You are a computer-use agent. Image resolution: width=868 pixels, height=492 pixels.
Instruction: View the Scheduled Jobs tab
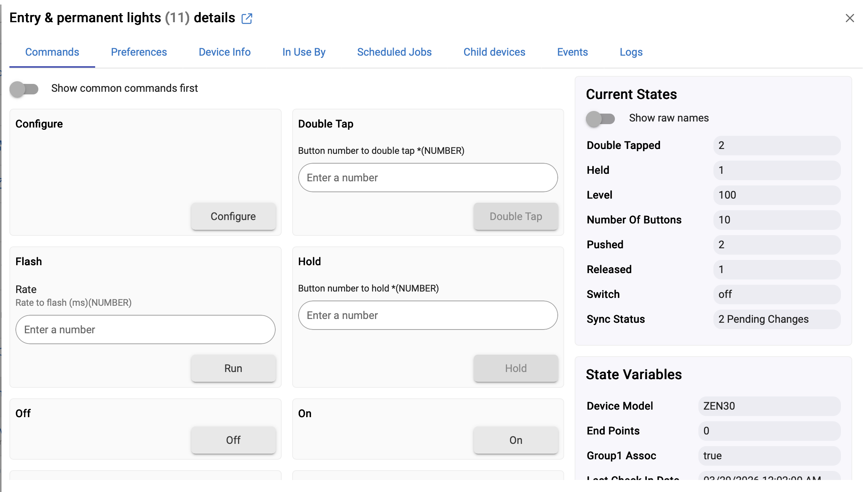(x=394, y=52)
